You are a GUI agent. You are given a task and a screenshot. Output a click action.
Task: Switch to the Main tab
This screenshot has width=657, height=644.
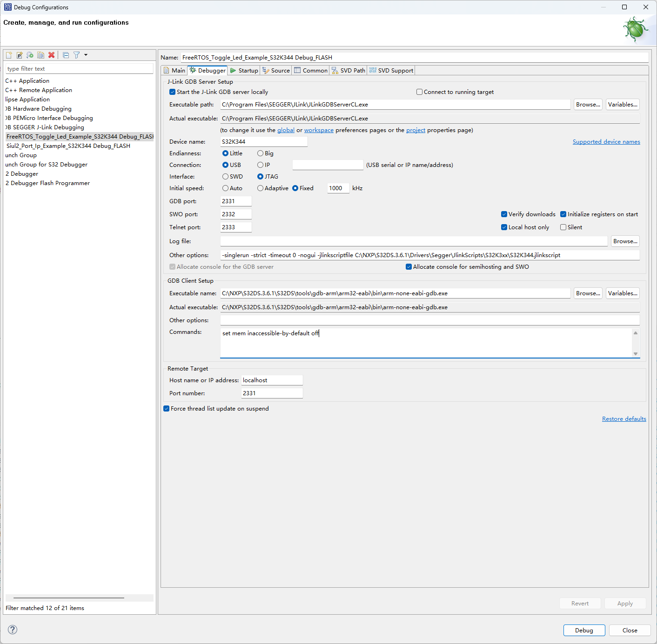click(174, 70)
